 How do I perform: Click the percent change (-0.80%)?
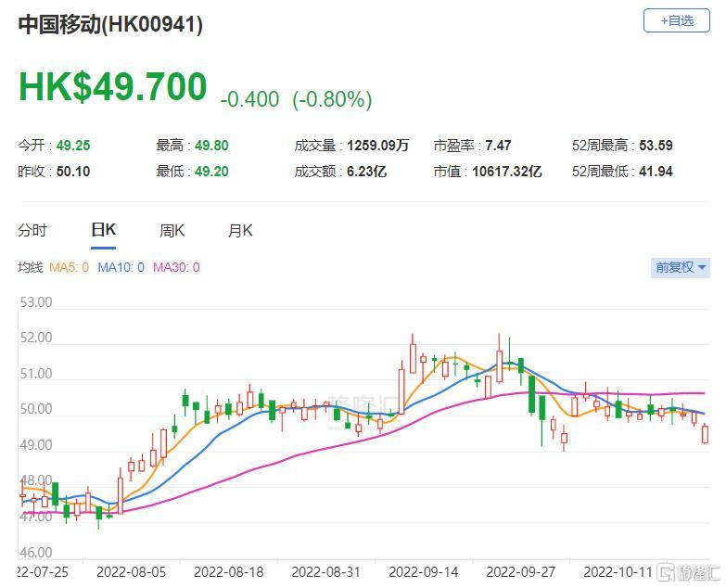click(x=333, y=99)
